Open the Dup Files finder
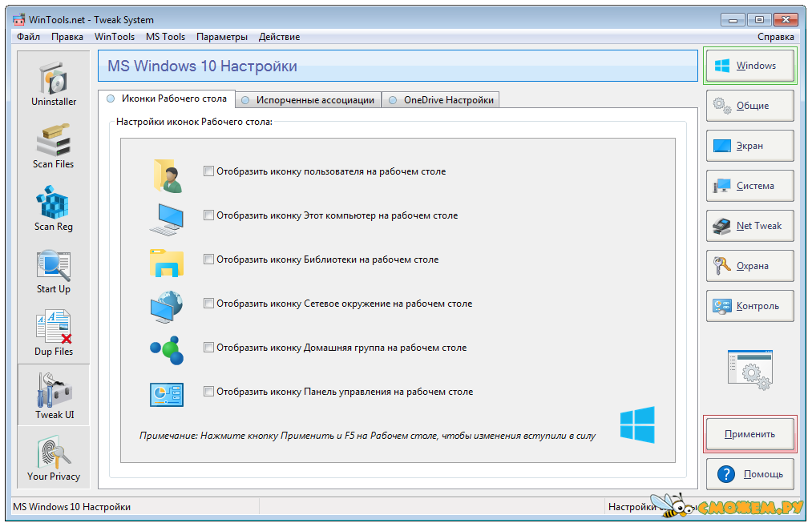This screenshot has width=812, height=527. tap(54, 333)
